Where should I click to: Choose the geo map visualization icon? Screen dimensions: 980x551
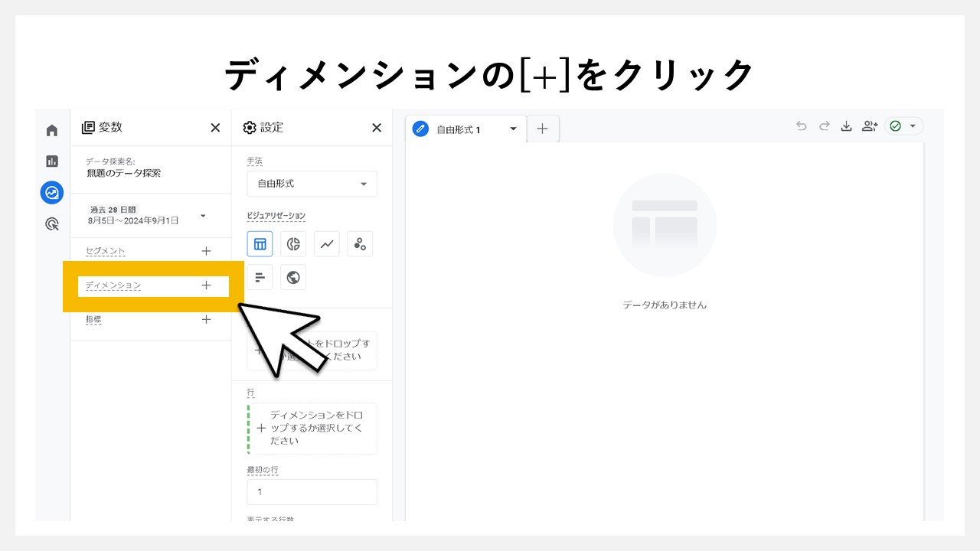coord(293,277)
